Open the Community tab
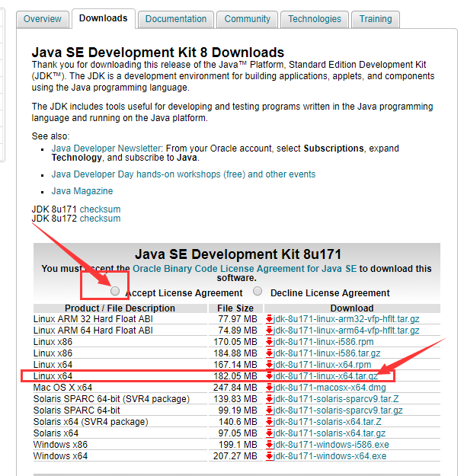 pos(247,19)
